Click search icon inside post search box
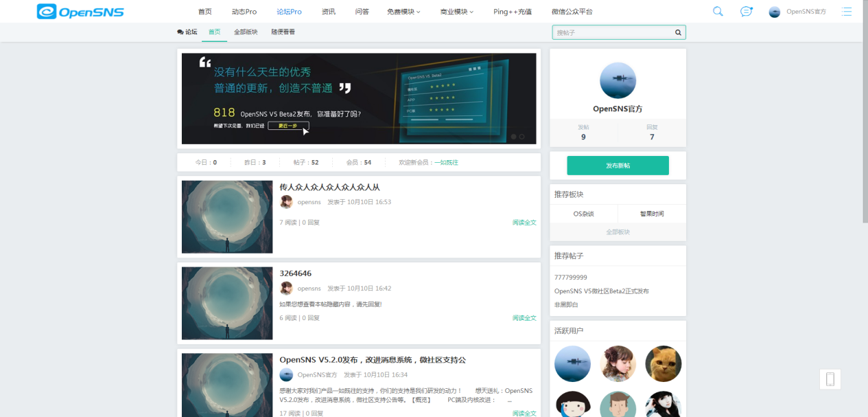 [x=678, y=32]
